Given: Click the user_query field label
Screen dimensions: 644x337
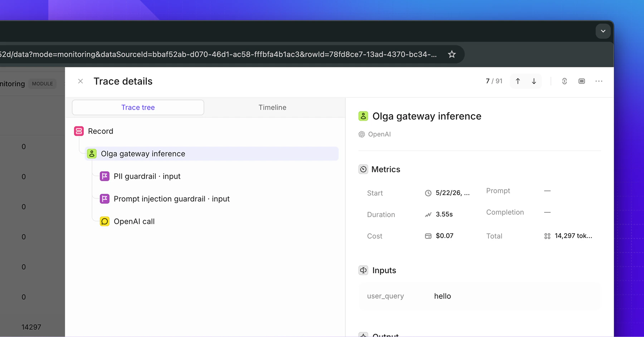Looking at the screenshot, I should 385,296.
